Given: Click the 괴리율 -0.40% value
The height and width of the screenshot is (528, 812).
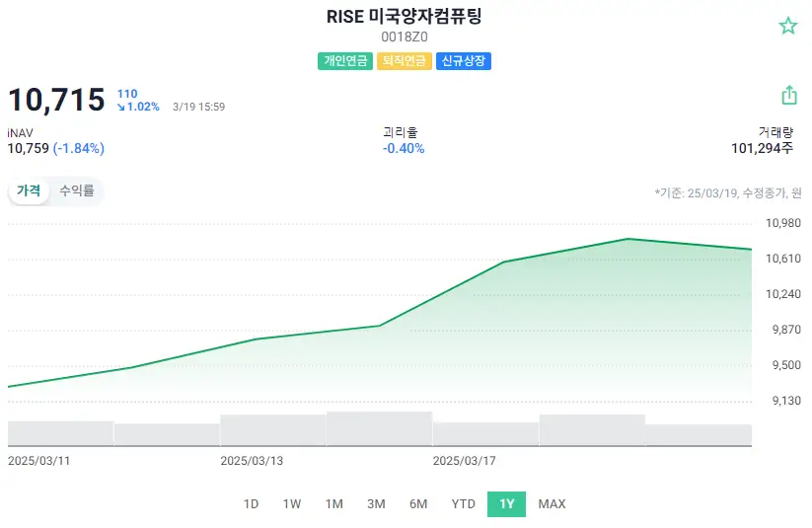Looking at the screenshot, I should 404,148.
